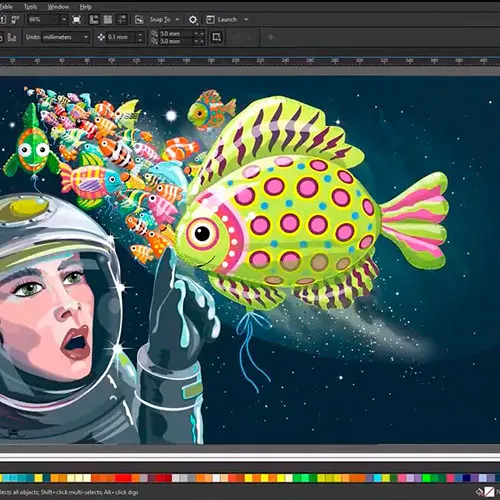The height and width of the screenshot is (500, 500).
Task: Click the horizontal scrollbar below the canvas
Action: point(250,457)
